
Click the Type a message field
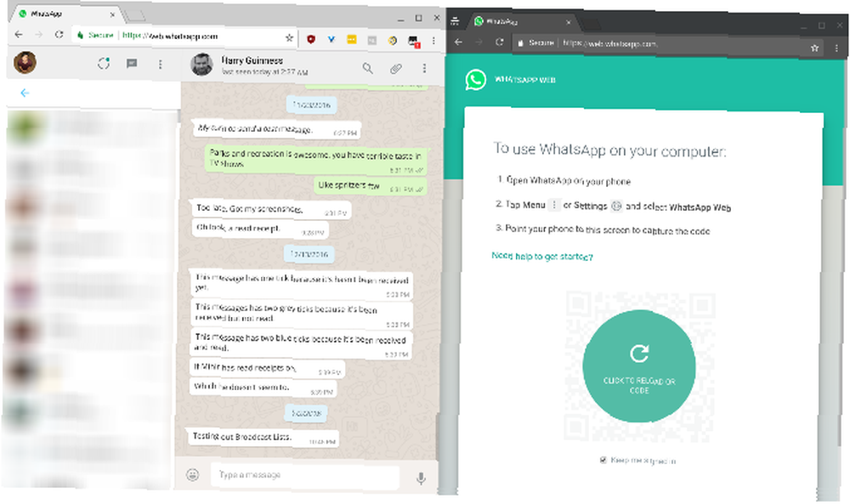(x=305, y=475)
